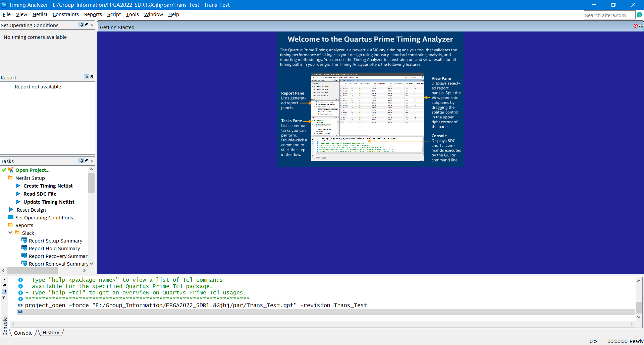This screenshot has height=345, width=644.
Task: Select Create Timing Netlist task
Action: 48,186
